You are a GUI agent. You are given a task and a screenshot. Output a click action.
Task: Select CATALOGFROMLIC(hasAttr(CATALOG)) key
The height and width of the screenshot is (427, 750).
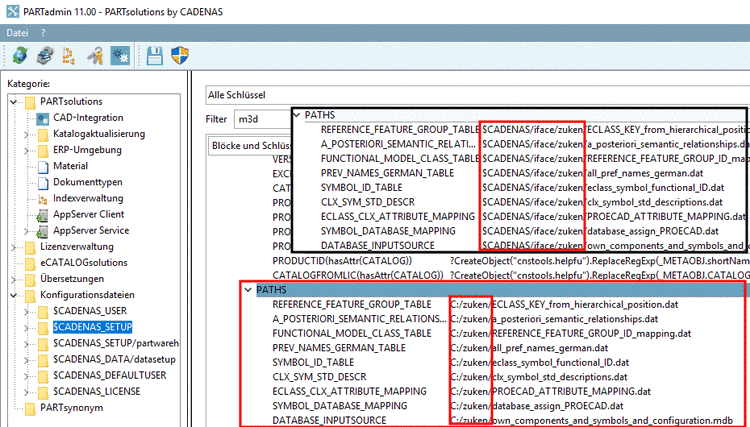point(358,275)
